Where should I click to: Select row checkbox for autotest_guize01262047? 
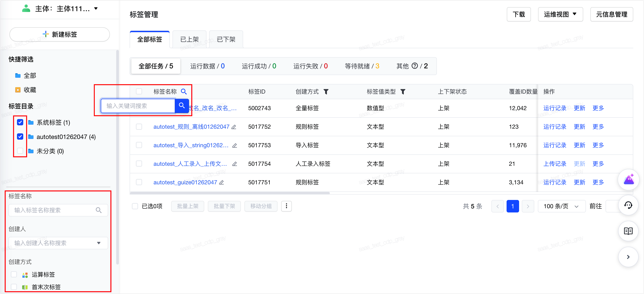tap(139, 182)
